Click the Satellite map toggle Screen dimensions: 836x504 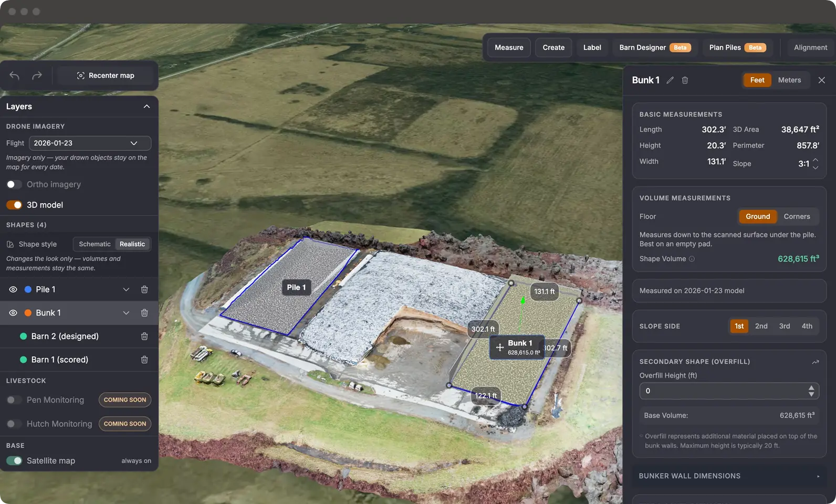14,460
